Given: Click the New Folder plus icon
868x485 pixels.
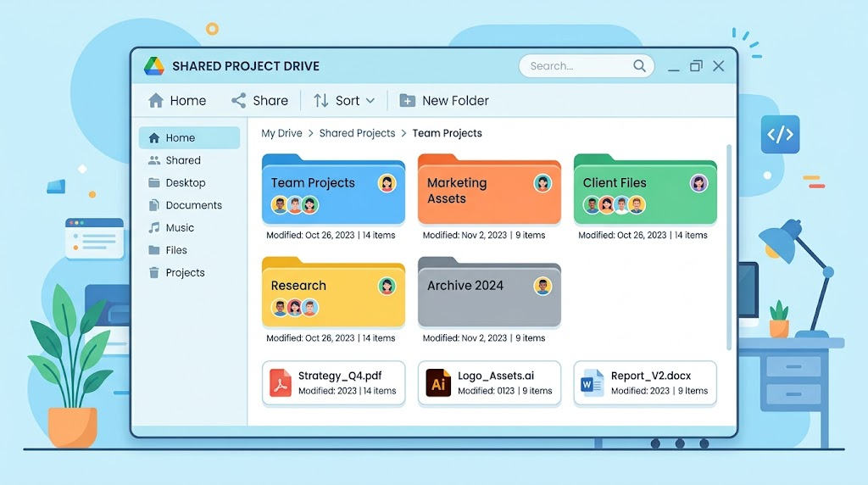Looking at the screenshot, I should click(x=408, y=100).
